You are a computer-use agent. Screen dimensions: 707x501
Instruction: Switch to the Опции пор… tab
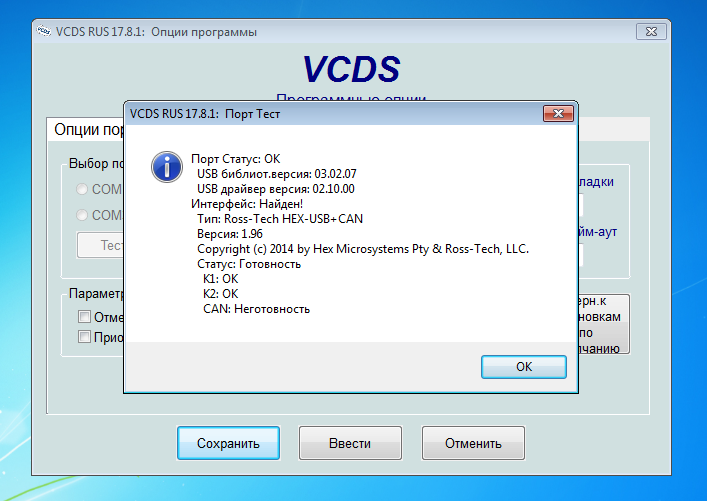pyautogui.click(x=86, y=129)
